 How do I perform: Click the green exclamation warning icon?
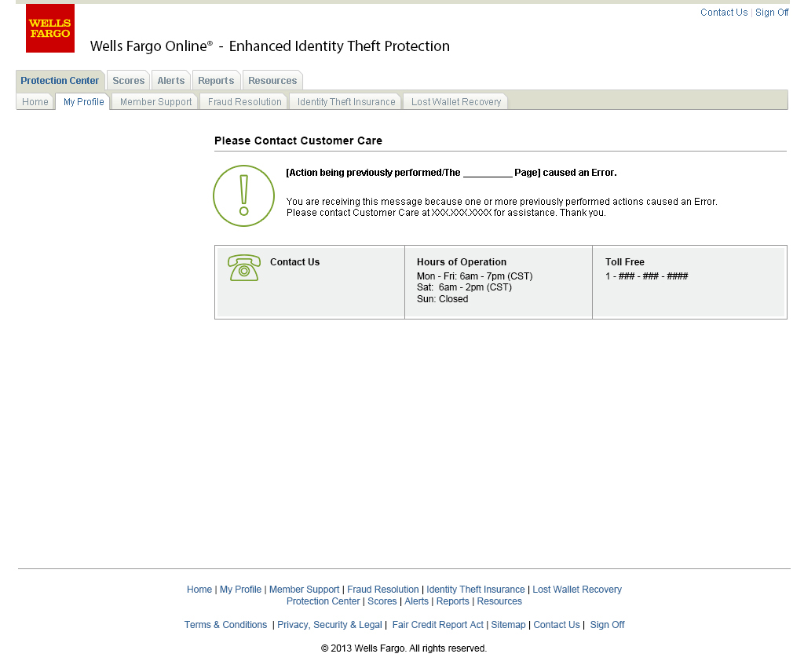coord(243,195)
